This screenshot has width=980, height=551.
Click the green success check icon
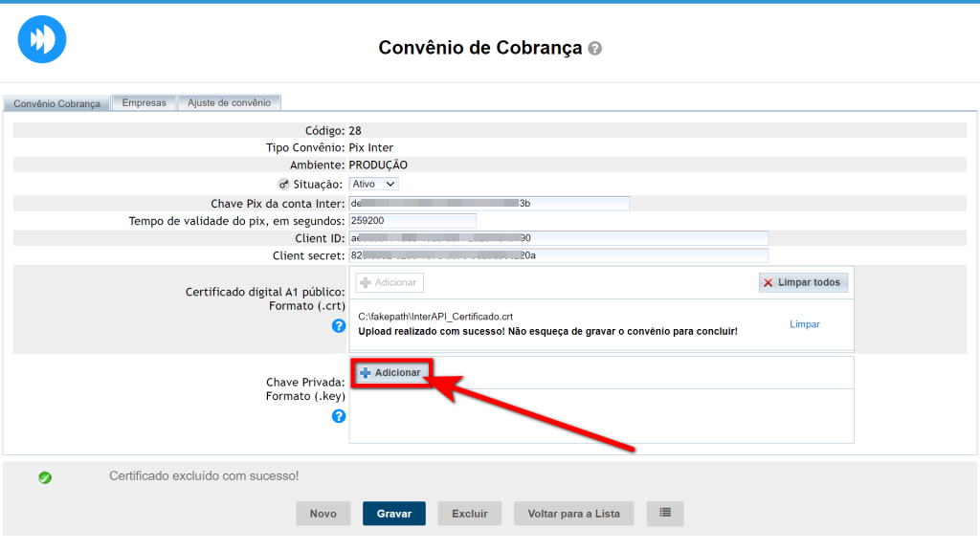[x=45, y=477]
